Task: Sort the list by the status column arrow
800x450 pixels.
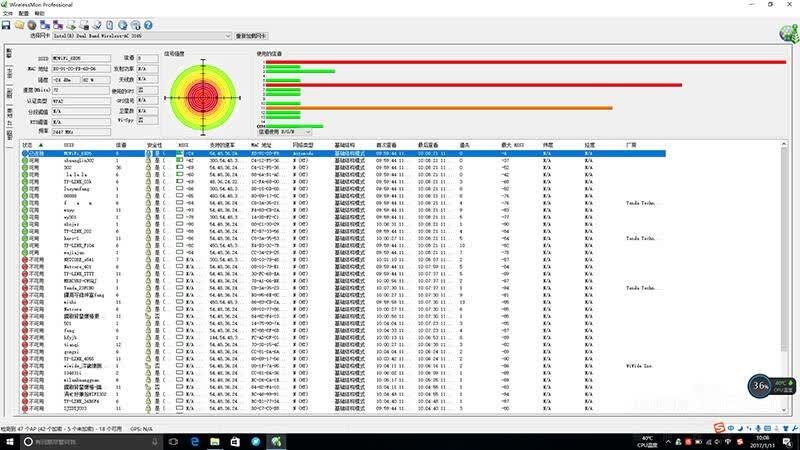Action: coord(41,145)
